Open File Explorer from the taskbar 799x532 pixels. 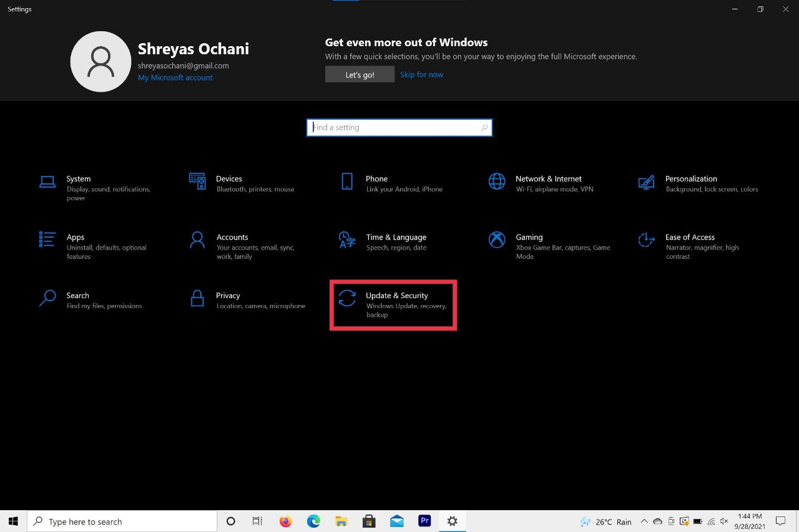[x=341, y=521]
